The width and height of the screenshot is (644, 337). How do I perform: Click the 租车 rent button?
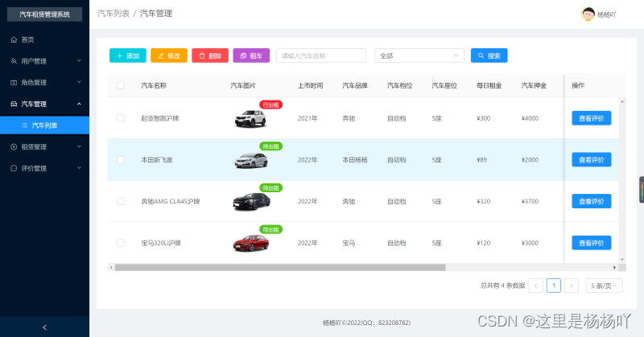click(x=251, y=55)
